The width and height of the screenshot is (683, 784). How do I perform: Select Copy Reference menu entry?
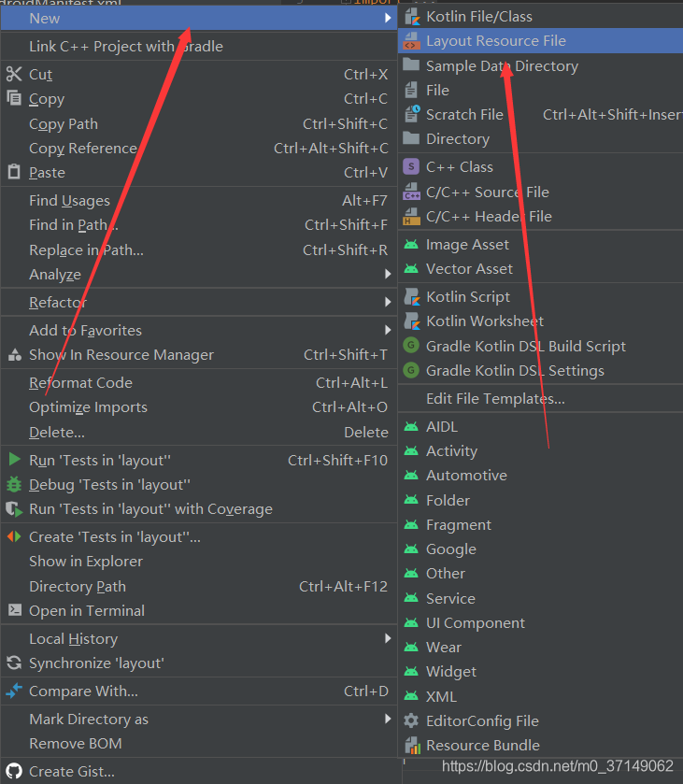coord(199,148)
